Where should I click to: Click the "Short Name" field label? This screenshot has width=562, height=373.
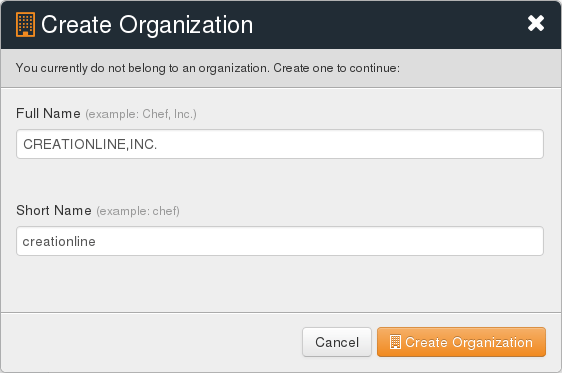(x=54, y=210)
